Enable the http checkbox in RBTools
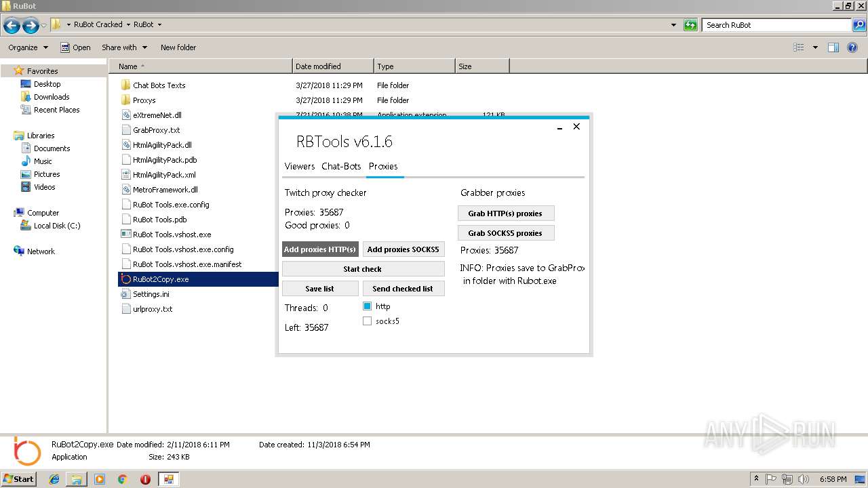Image resolution: width=868 pixels, height=488 pixels. [367, 306]
